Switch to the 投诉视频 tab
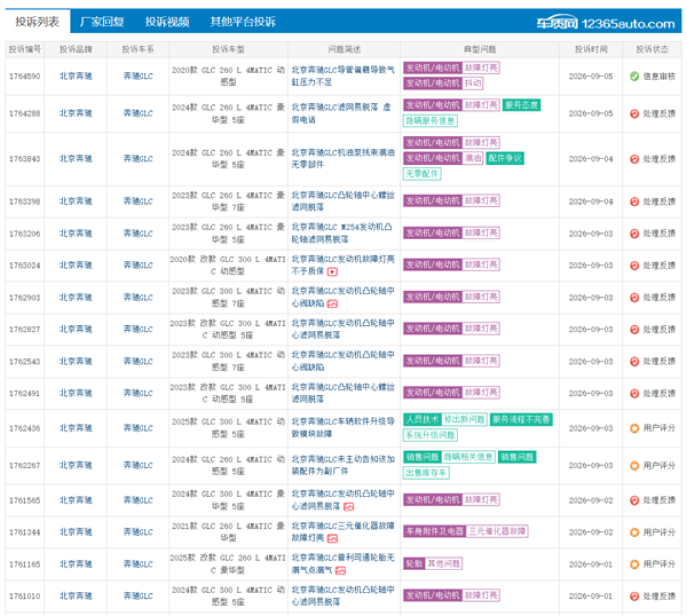The height and width of the screenshot is (616, 687). click(x=167, y=22)
